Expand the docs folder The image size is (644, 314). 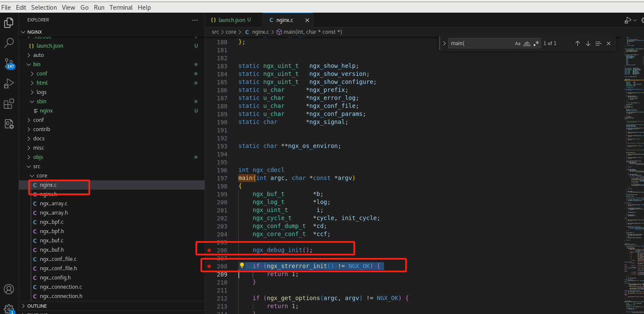[112, 138]
